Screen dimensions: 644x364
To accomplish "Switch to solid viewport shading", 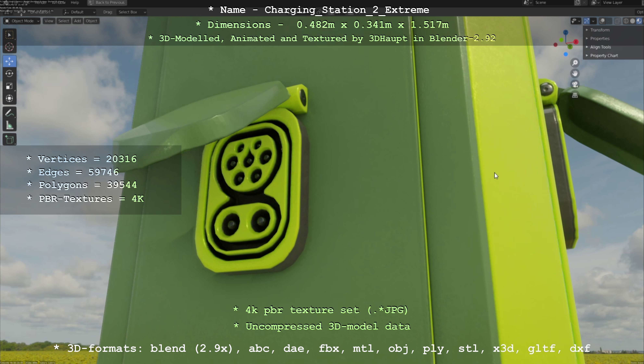I will pyautogui.click(x=632, y=21).
